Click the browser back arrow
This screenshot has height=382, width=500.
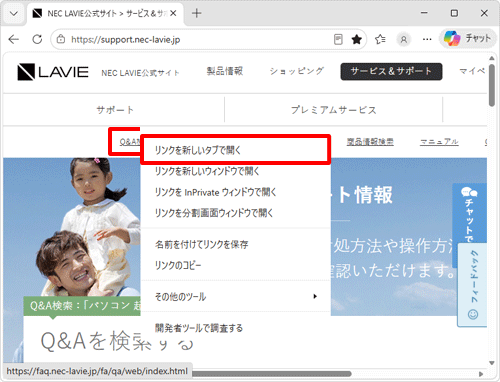pos(14,39)
